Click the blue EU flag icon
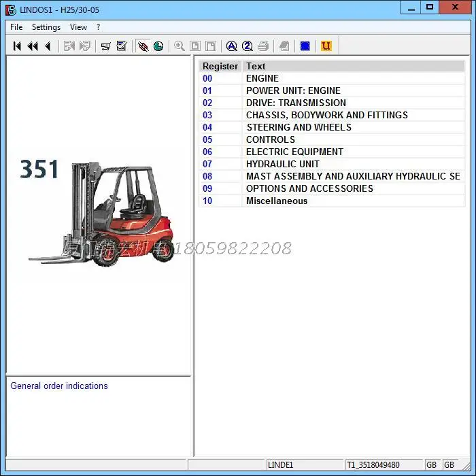 [305, 46]
